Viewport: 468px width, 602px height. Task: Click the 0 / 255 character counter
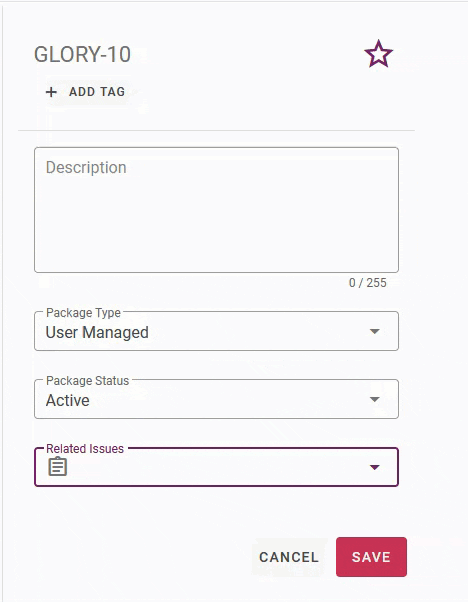pyautogui.click(x=367, y=283)
